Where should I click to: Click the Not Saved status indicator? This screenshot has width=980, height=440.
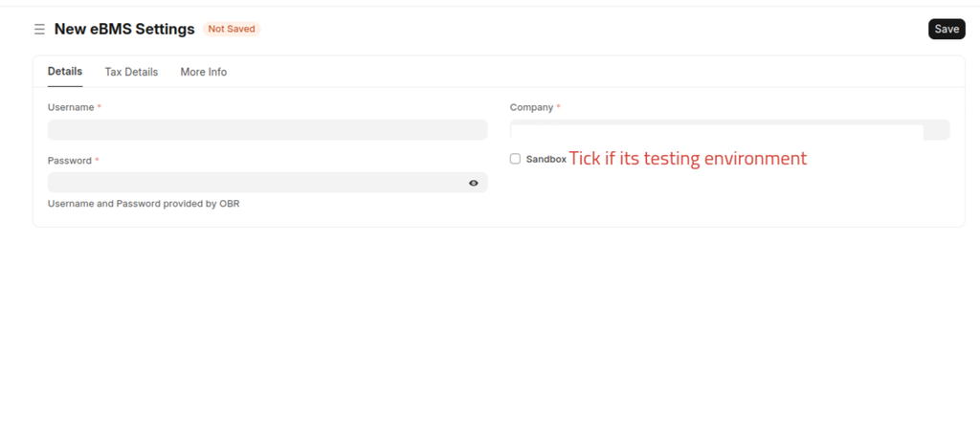pos(232,29)
